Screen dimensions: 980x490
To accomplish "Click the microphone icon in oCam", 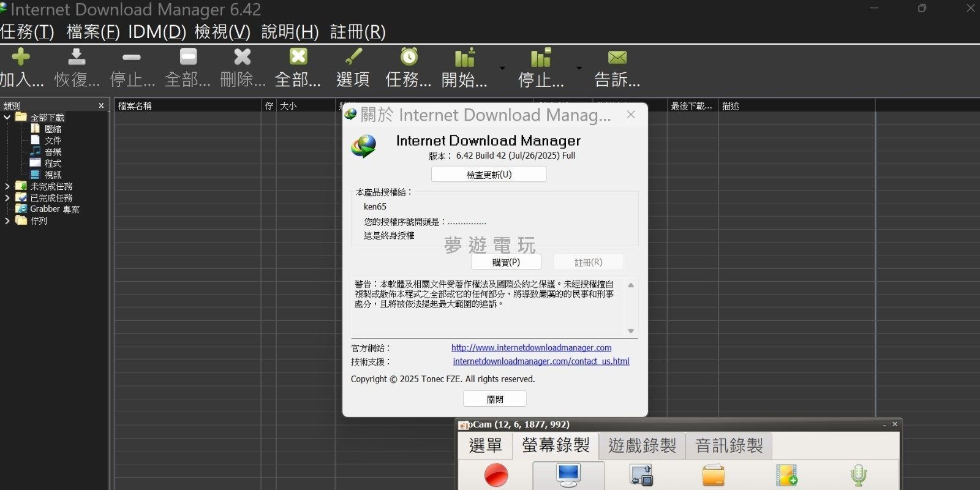I will pyautogui.click(x=859, y=475).
